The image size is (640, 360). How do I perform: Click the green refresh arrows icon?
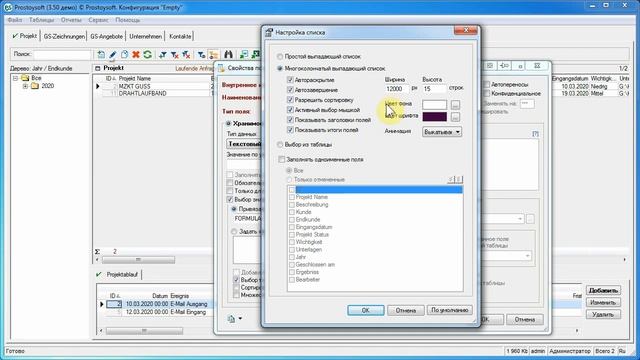click(x=148, y=54)
